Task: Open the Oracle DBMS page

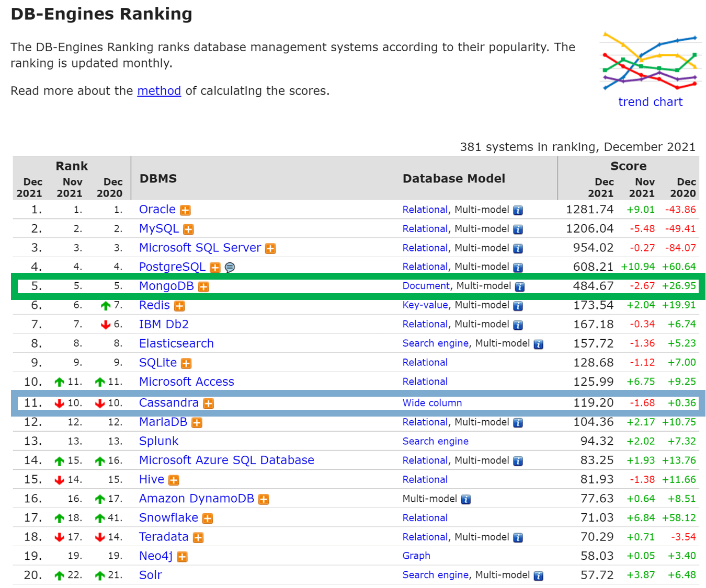Action: click(x=156, y=210)
